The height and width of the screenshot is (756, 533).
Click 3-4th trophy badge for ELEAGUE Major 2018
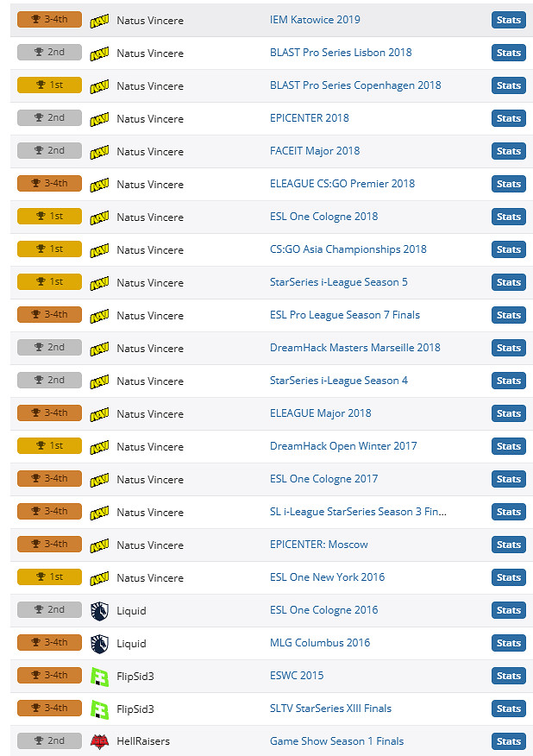(x=49, y=413)
